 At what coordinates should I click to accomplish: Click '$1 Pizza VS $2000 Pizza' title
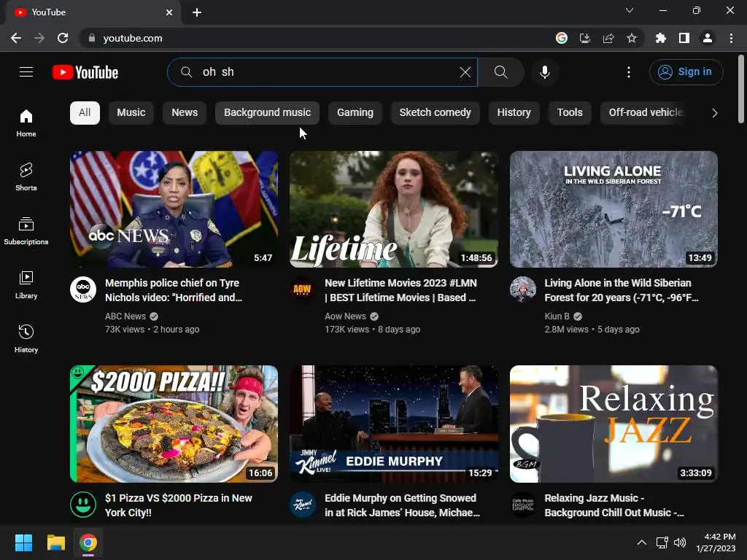tap(179, 505)
